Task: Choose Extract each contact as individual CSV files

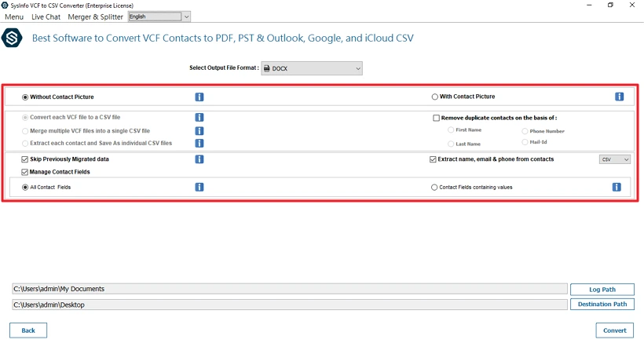Action: [25, 143]
